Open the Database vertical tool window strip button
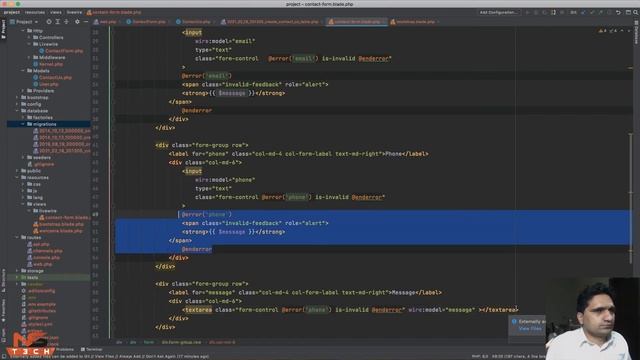Viewport: 640px width, 360px height. [636, 33]
